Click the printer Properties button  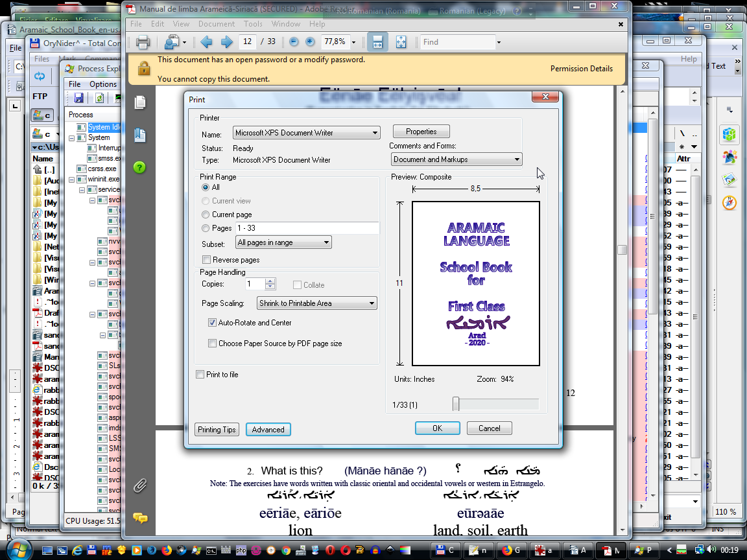point(421,132)
